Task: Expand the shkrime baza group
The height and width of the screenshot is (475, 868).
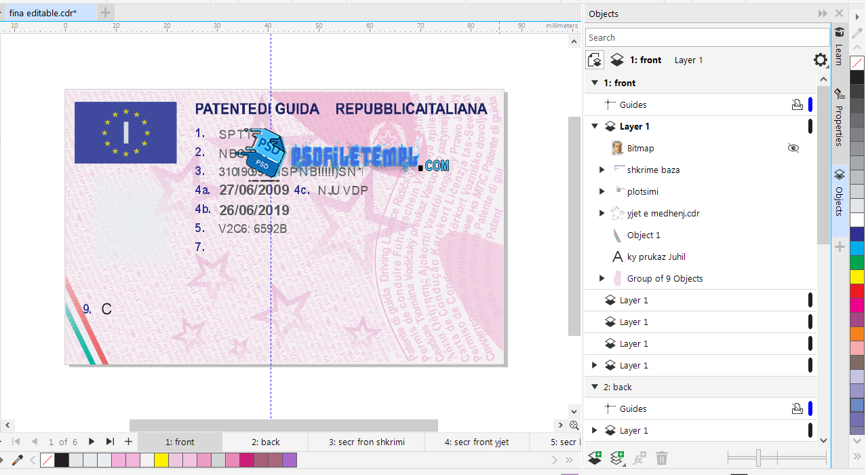Action: click(601, 170)
